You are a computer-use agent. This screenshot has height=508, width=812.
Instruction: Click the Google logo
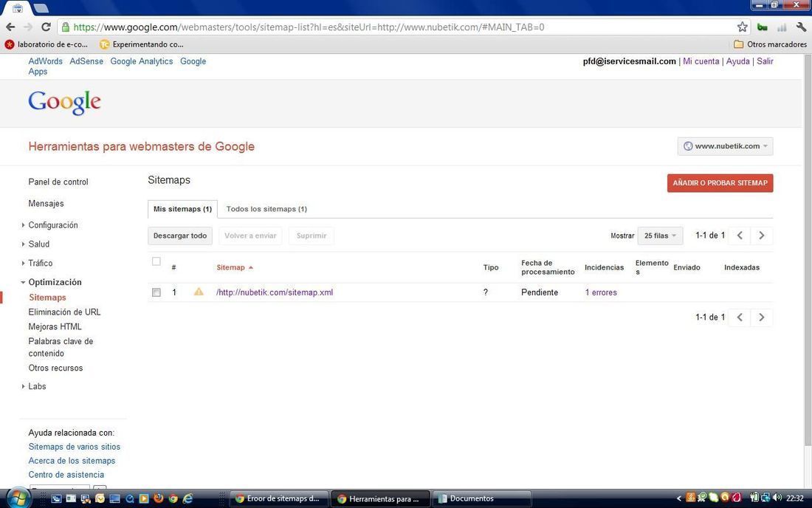point(65,103)
